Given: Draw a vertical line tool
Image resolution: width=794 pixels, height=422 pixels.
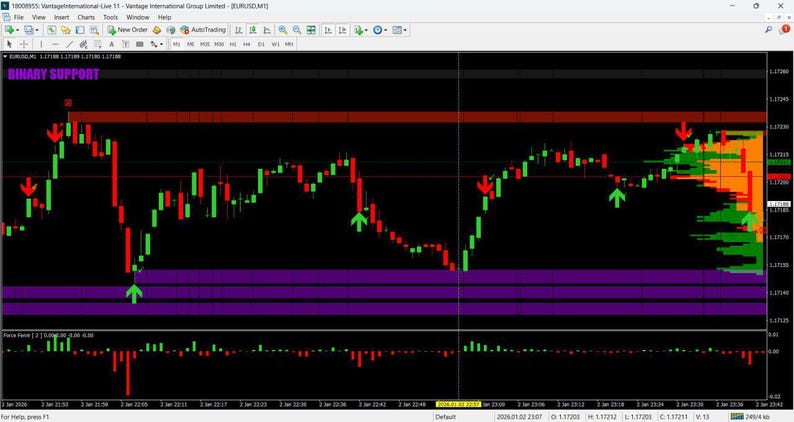Looking at the screenshot, I should click(41, 44).
